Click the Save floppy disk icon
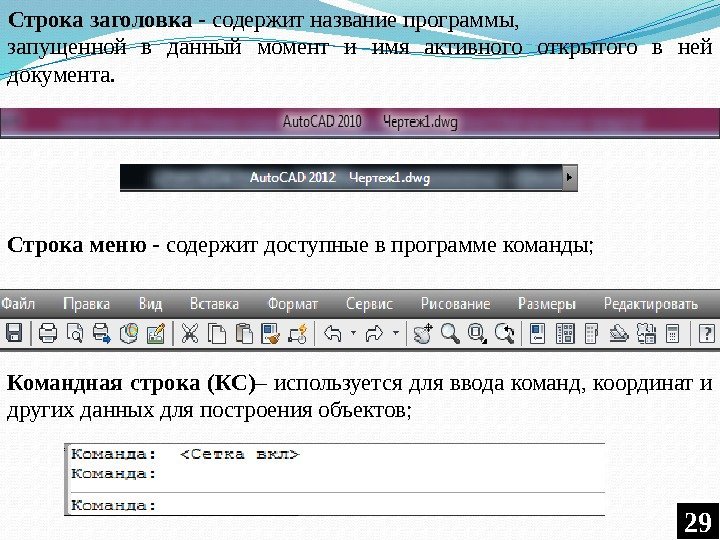 click(14, 333)
